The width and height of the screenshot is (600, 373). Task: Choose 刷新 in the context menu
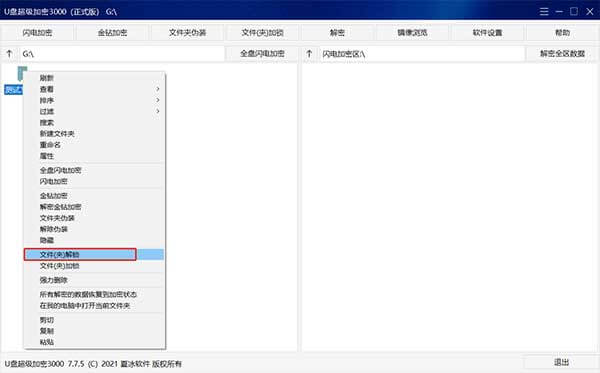pyautogui.click(x=94, y=78)
